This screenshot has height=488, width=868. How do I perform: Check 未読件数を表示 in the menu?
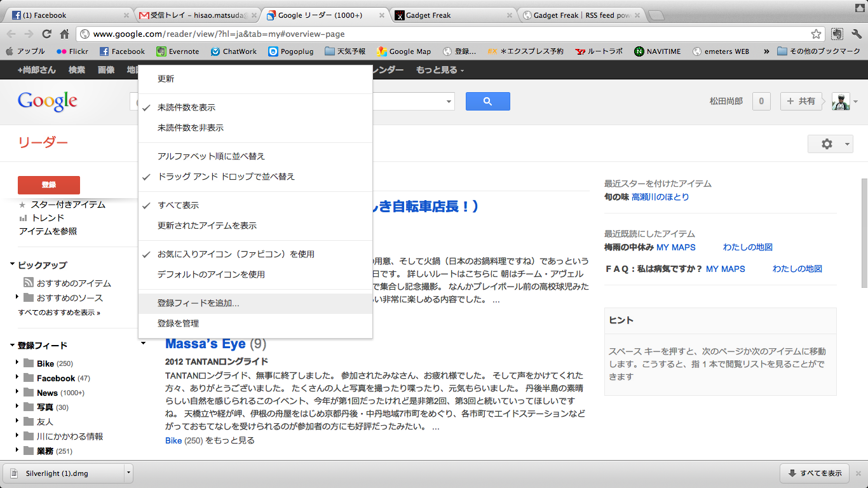[x=255, y=107]
